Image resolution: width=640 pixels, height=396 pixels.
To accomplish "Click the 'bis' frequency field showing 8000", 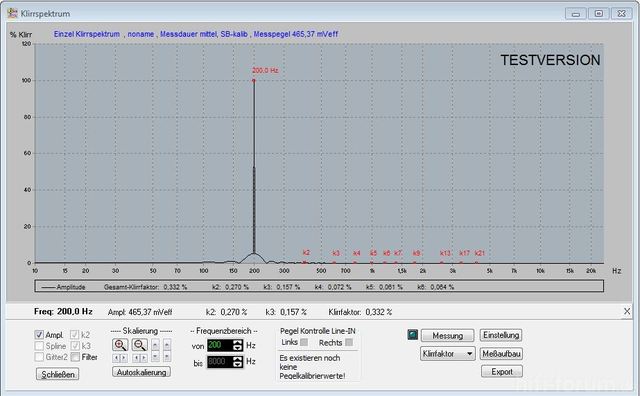I will tap(220, 362).
